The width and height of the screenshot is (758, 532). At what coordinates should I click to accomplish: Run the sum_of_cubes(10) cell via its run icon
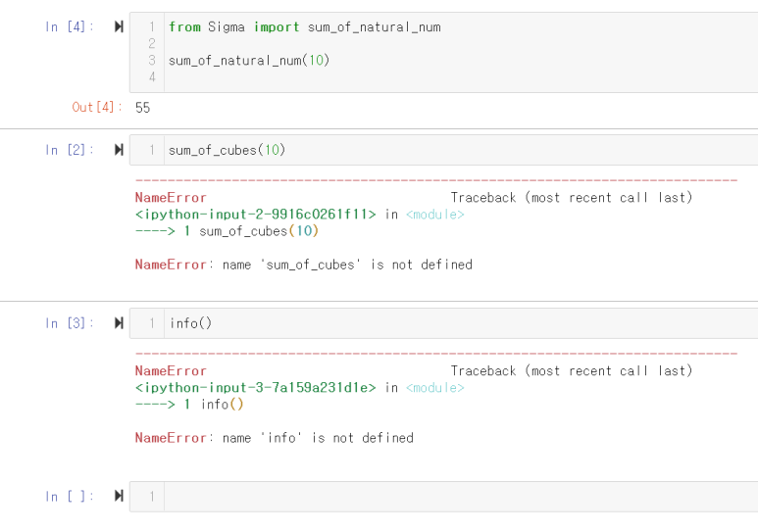[119, 150]
